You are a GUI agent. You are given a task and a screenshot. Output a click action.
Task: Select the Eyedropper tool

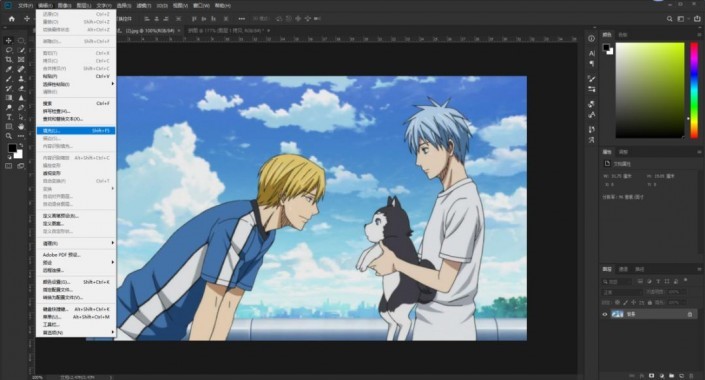tap(9, 69)
